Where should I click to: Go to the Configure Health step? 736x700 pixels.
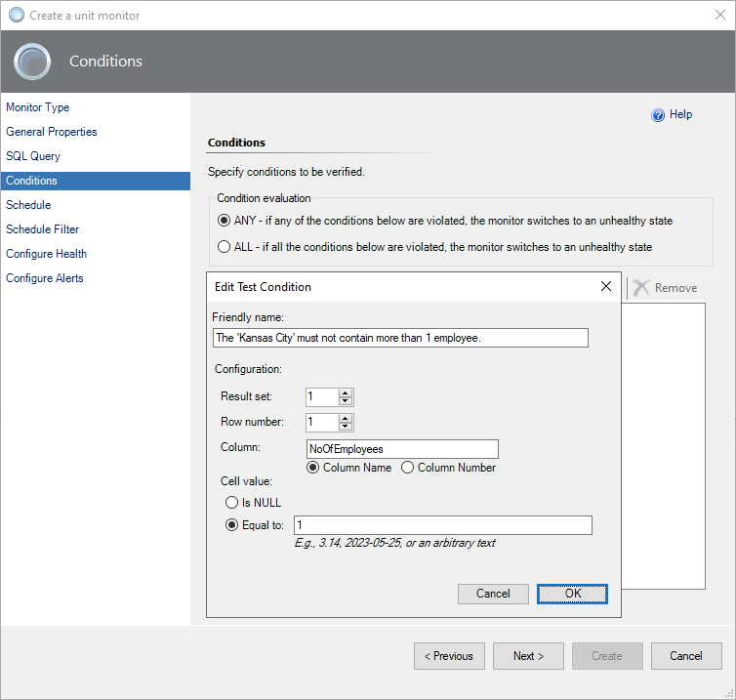[x=47, y=254]
